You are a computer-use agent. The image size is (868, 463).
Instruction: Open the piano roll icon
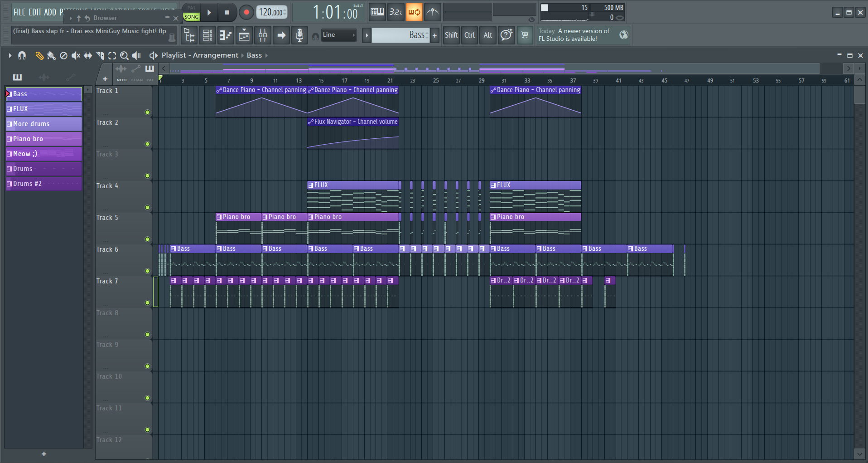point(226,35)
